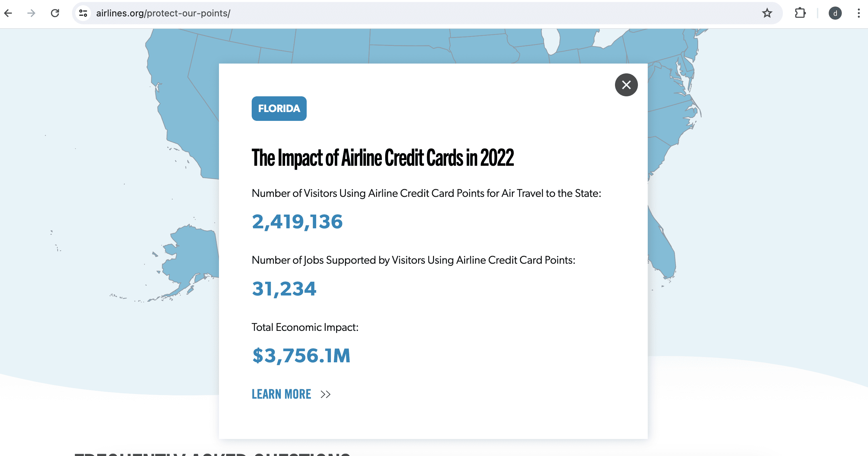Screen dimensions: 868x456
Task: Open the Extensions puzzle icon
Action: pyautogui.click(x=800, y=13)
